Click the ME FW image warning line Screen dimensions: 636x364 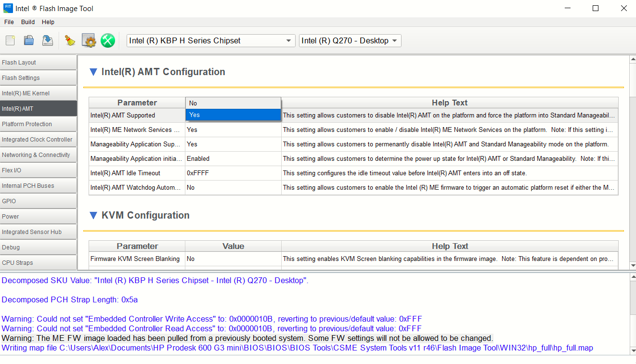click(247, 338)
